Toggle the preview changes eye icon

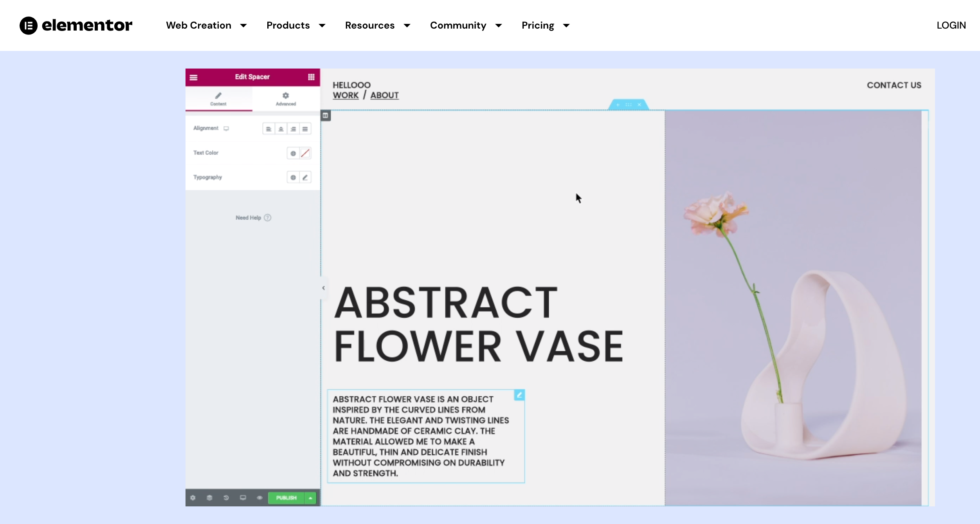pos(259,498)
